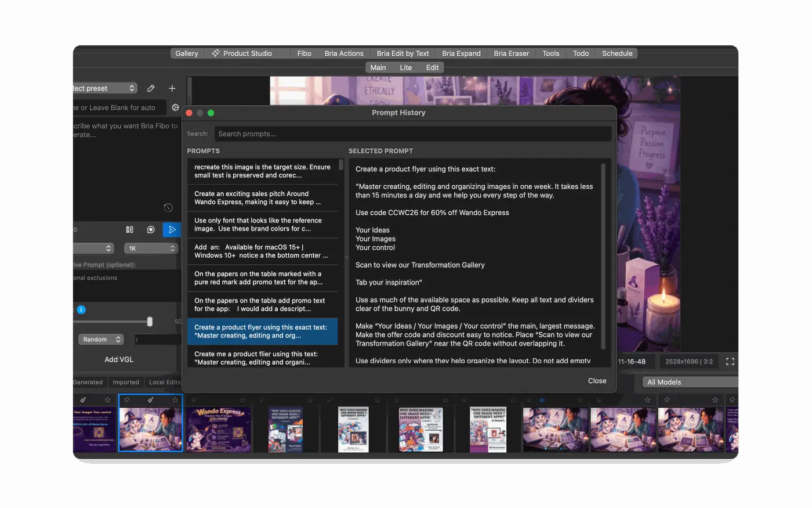Viewport: 812px width, 508px height.
Task: Add a new preset with plus icon
Action: 172,88
